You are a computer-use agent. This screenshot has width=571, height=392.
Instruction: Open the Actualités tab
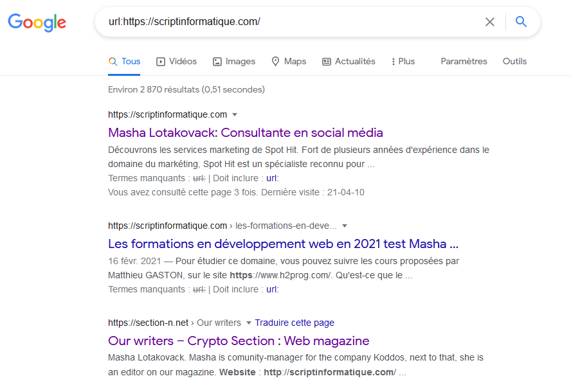point(349,62)
